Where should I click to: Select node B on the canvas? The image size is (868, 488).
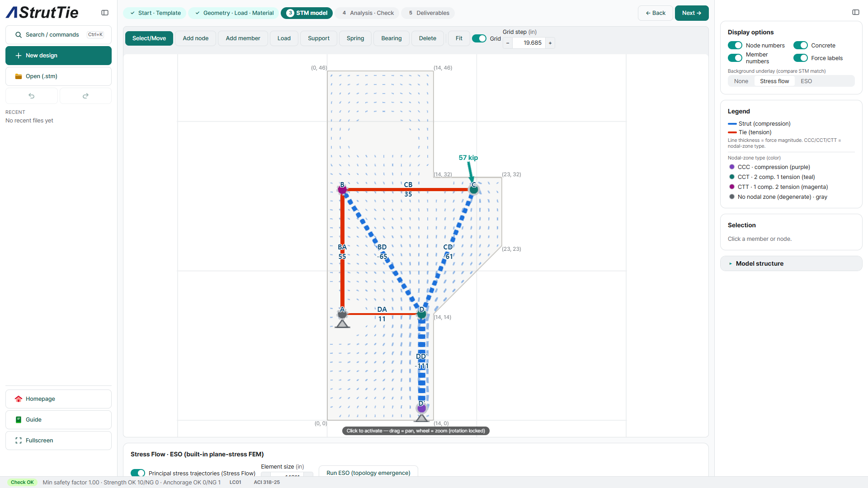pyautogui.click(x=342, y=189)
